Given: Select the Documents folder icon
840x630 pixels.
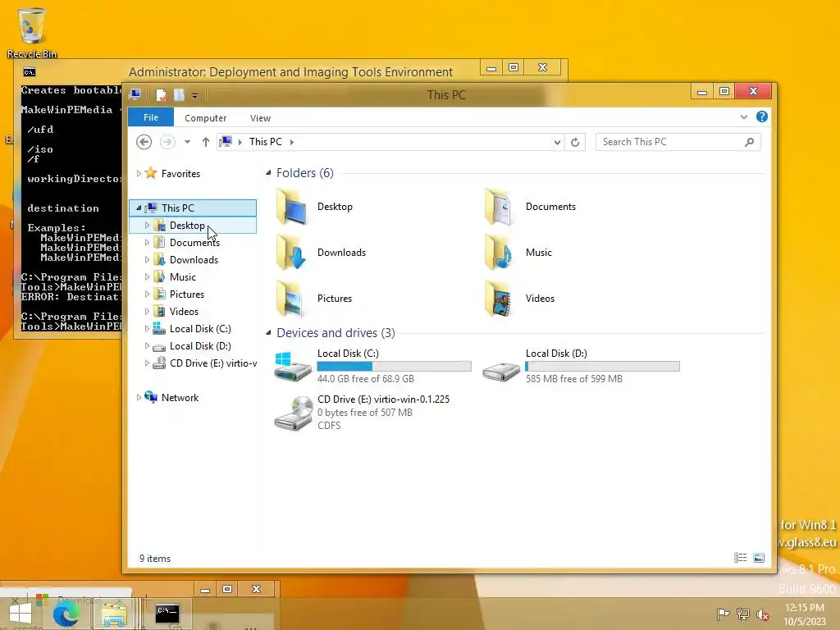Looking at the screenshot, I should click(500, 206).
